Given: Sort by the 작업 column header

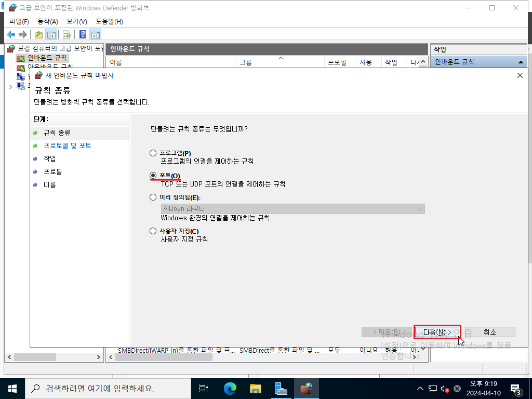Looking at the screenshot, I should point(394,62).
